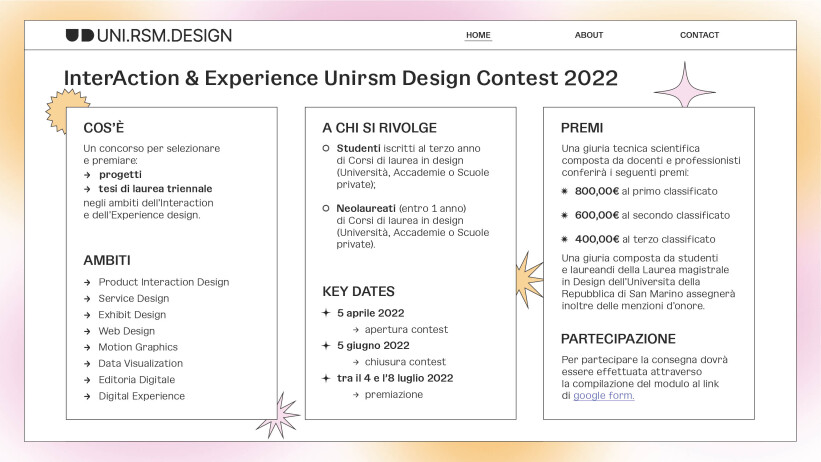Open the ABOUT navigation item
821x462 pixels.
tap(589, 35)
